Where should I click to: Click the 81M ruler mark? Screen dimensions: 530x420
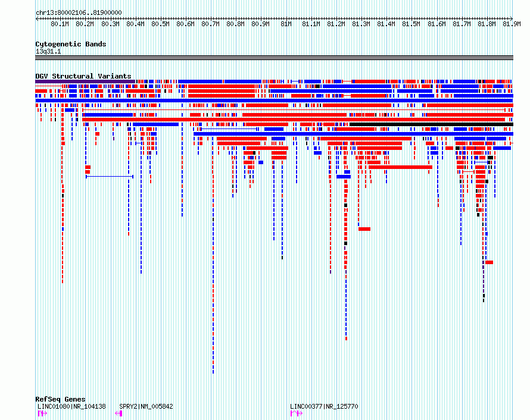click(286, 24)
